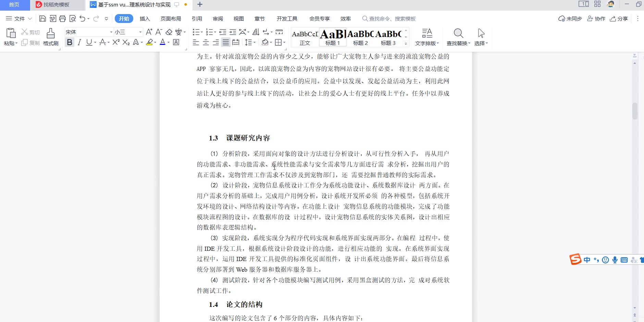
Task: Apply the 正文 style
Action: point(305,37)
